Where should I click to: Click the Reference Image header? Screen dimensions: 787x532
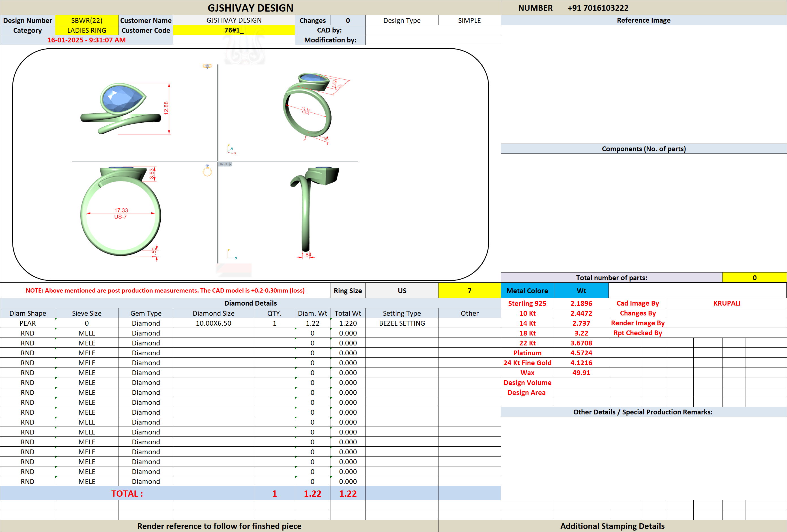(644, 20)
